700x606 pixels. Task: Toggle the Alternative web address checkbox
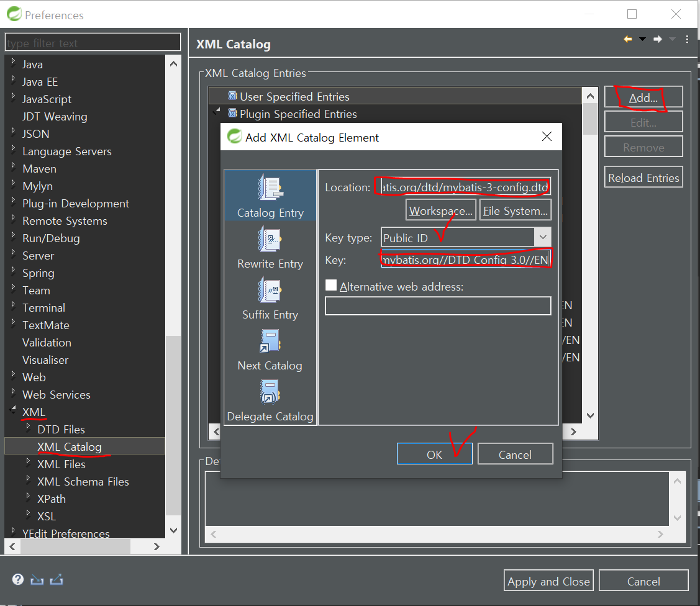(x=331, y=285)
